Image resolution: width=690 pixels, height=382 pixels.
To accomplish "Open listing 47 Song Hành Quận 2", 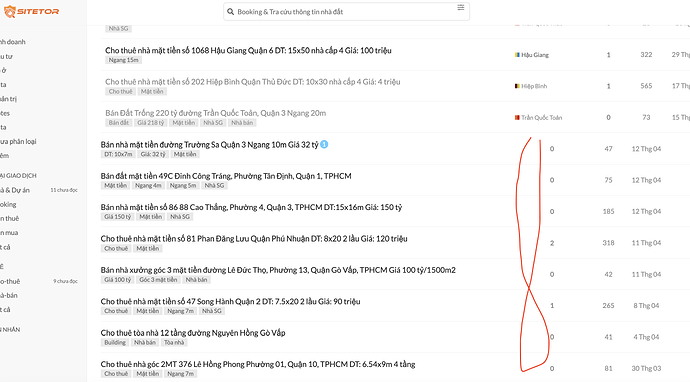I will (x=231, y=301).
